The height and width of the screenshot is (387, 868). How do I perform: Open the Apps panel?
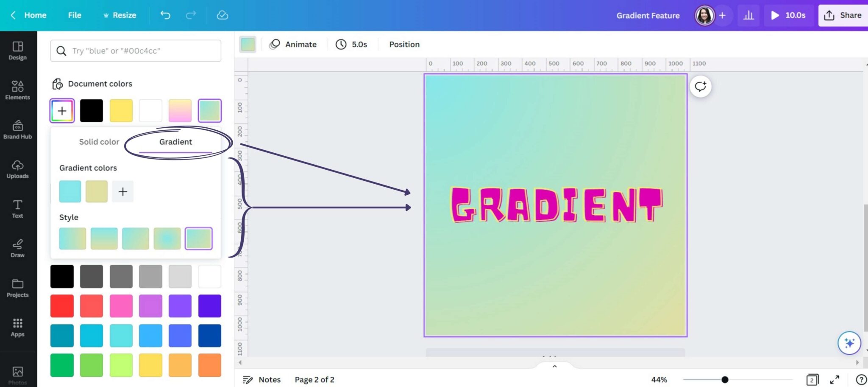click(17, 327)
